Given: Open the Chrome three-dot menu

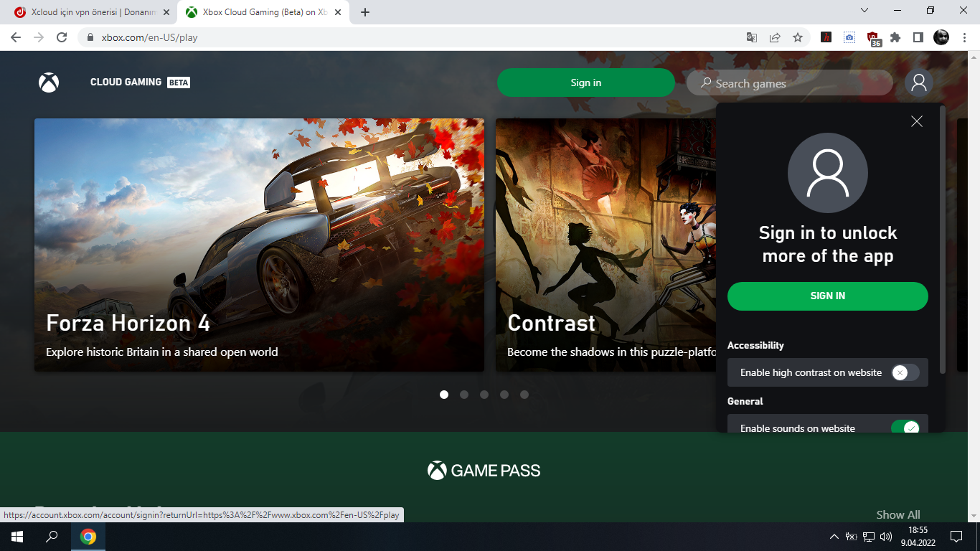Looking at the screenshot, I should point(963,37).
